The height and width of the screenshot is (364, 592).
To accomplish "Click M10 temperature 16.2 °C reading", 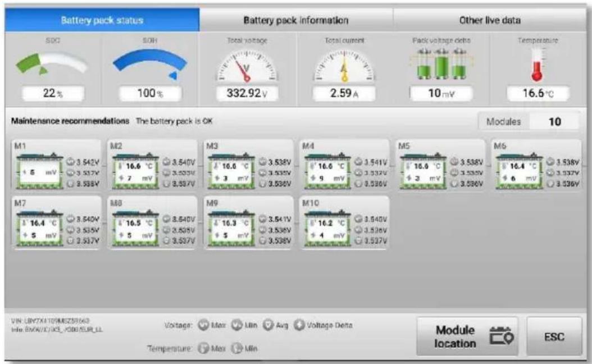I will [x=327, y=223].
